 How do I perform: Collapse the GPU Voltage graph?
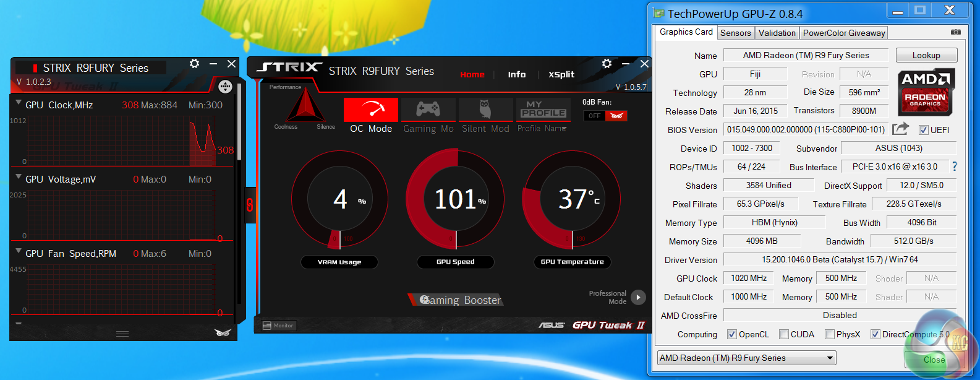(x=19, y=177)
